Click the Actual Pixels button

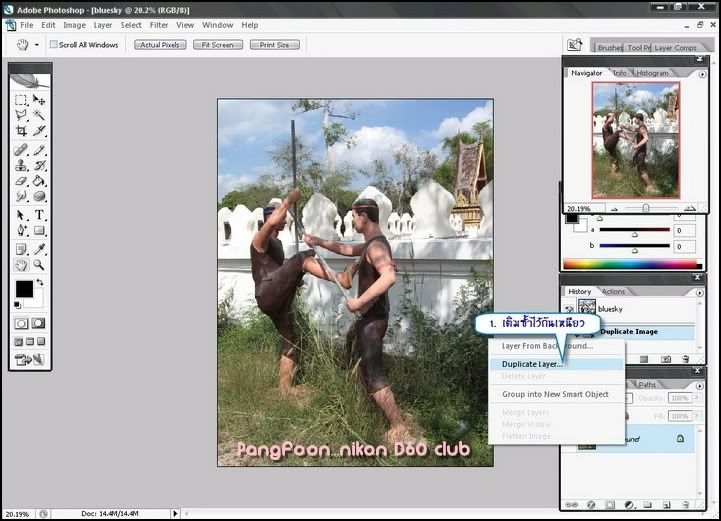click(x=160, y=45)
